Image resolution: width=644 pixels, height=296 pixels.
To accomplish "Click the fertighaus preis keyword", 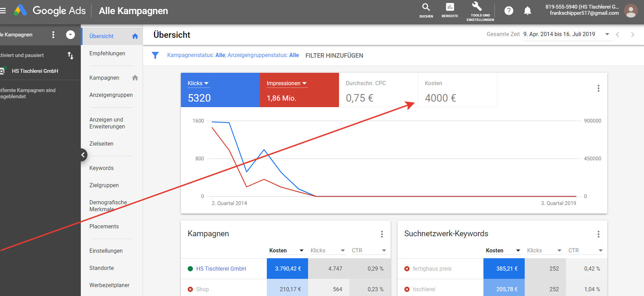I will point(432,269).
